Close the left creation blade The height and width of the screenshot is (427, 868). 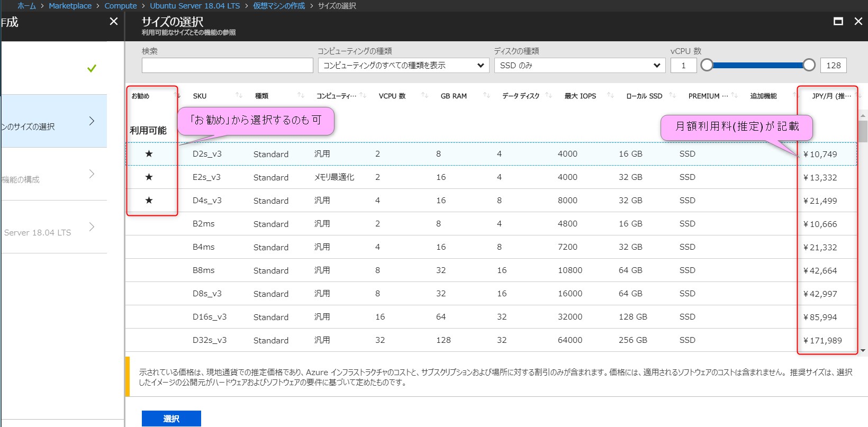point(113,21)
